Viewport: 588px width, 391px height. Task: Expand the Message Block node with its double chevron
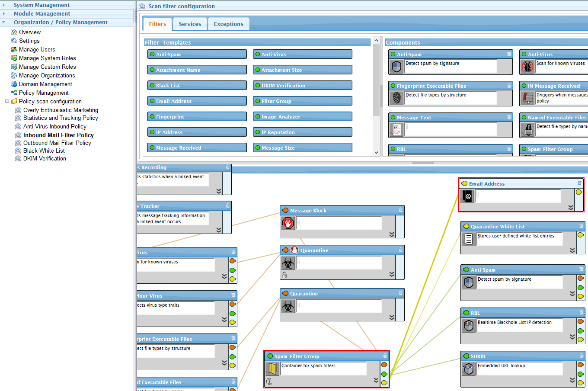coord(392,234)
